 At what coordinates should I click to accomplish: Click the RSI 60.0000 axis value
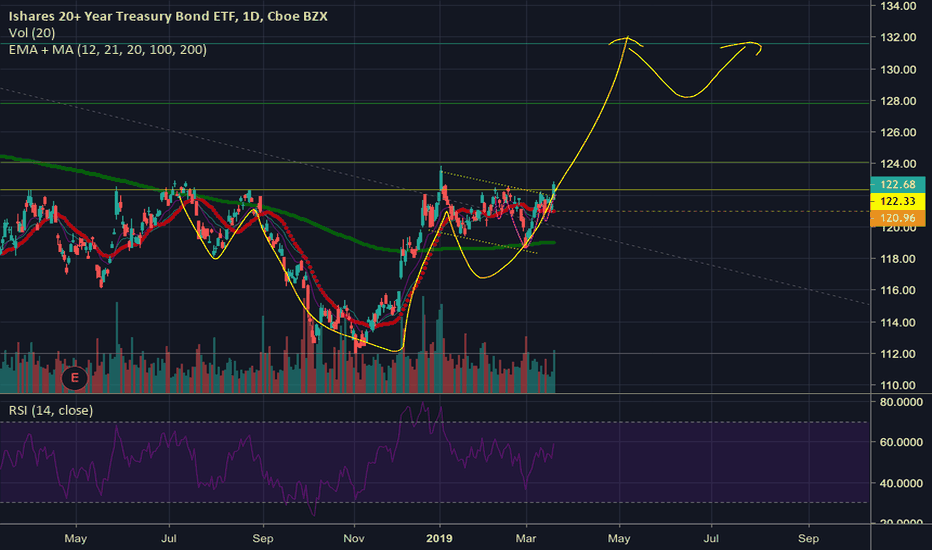pos(901,442)
